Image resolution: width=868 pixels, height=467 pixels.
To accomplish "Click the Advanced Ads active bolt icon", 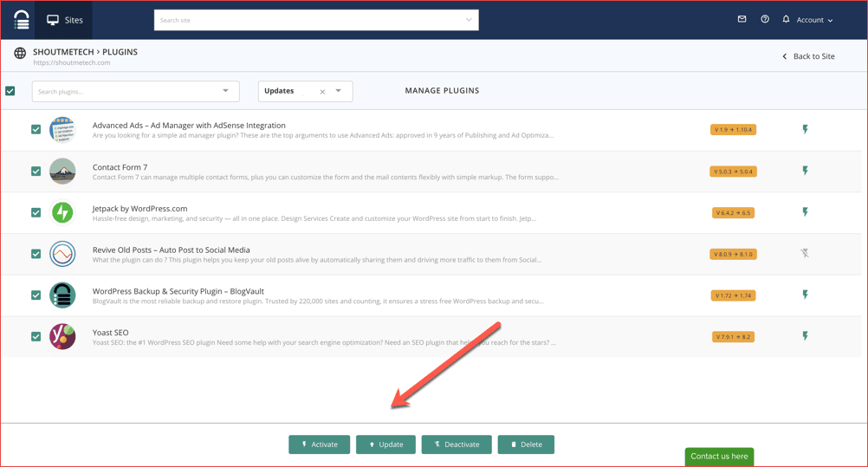I will 806,129.
